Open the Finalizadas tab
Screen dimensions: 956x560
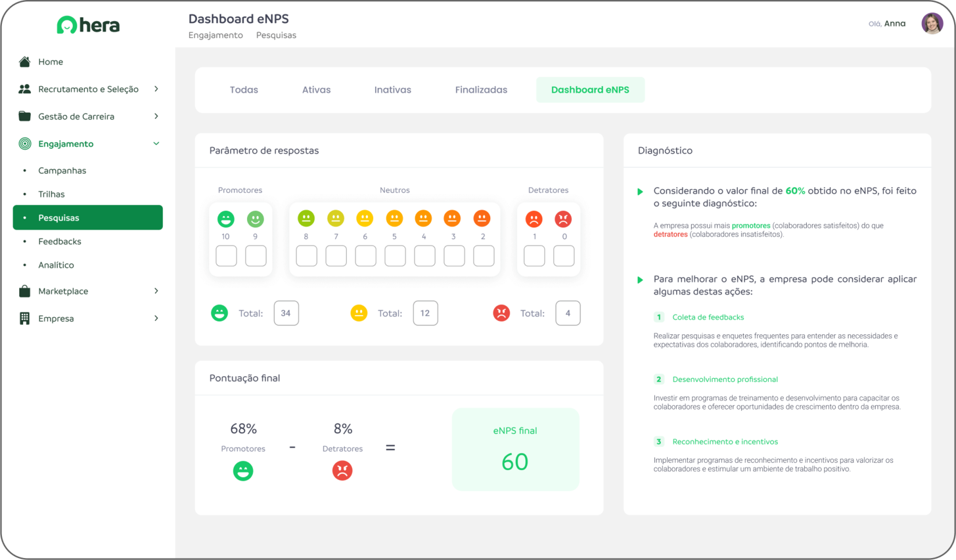point(481,90)
